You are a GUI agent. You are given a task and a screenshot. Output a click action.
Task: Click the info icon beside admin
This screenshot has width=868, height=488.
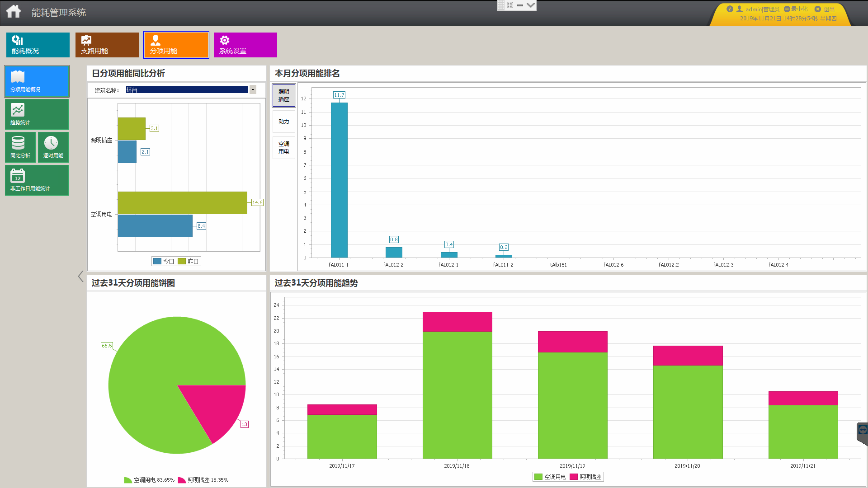[730, 9]
